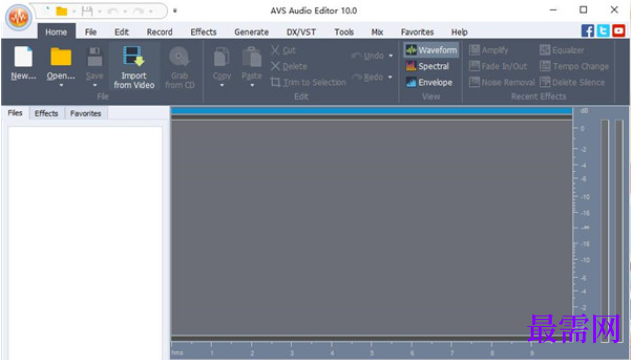The width and height of the screenshot is (639, 360).
Task: Open the Effects ribbon tab
Action: pyautogui.click(x=203, y=32)
